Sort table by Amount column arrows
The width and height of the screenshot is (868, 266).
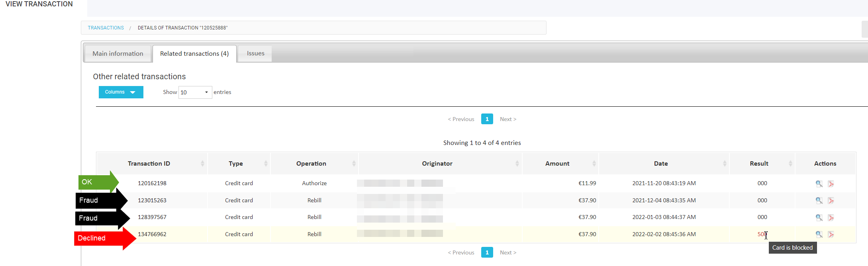pyautogui.click(x=594, y=164)
